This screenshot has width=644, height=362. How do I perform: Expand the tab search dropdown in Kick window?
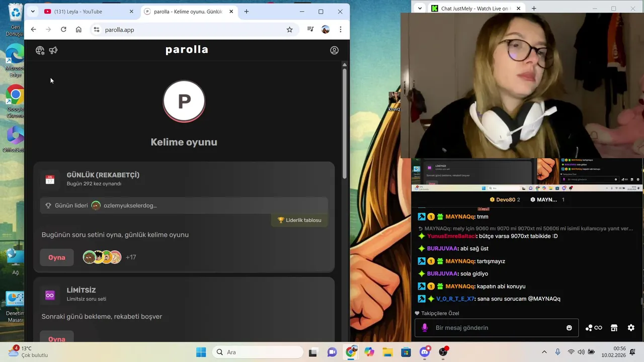click(420, 9)
